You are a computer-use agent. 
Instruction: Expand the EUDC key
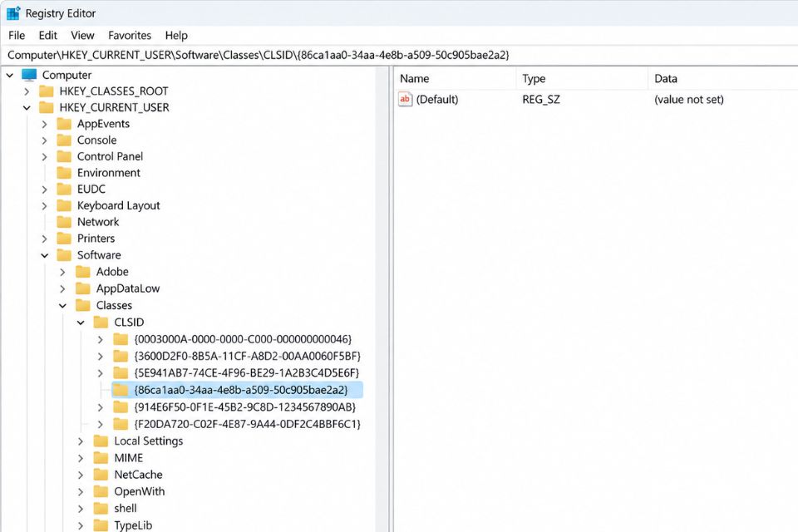(44, 190)
